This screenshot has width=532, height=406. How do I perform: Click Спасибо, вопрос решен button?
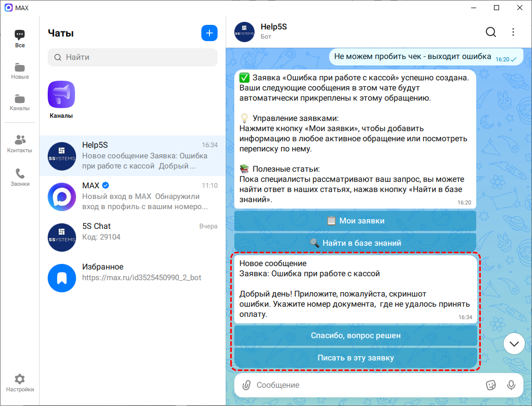[x=356, y=335]
